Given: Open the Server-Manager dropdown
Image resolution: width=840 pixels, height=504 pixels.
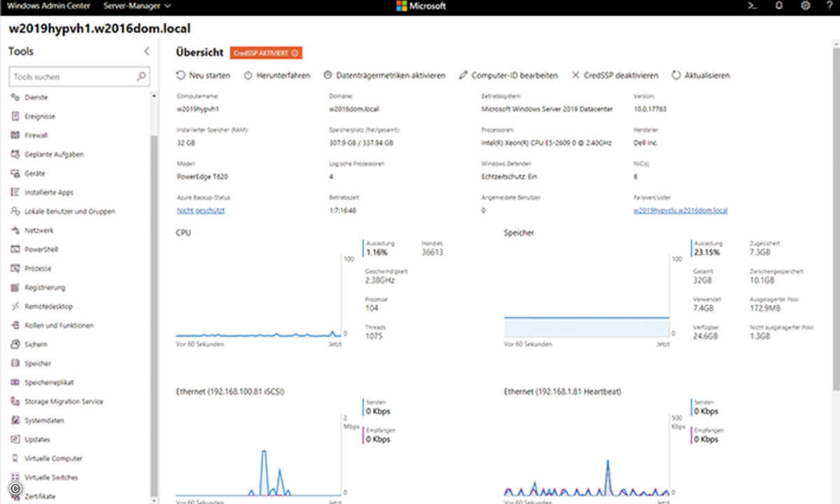Looking at the screenshot, I should pos(136,6).
